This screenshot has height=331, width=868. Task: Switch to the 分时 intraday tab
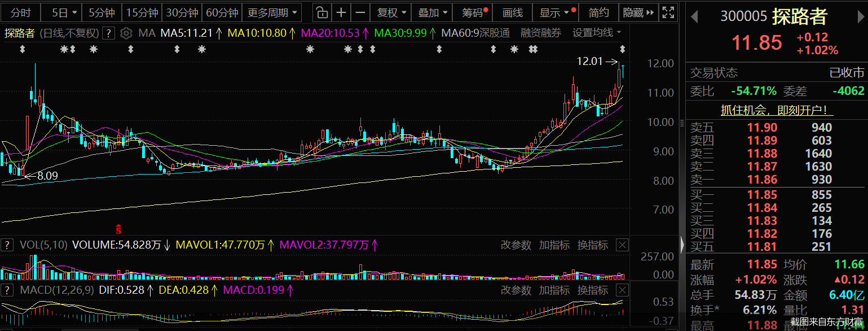(x=20, y=12)
